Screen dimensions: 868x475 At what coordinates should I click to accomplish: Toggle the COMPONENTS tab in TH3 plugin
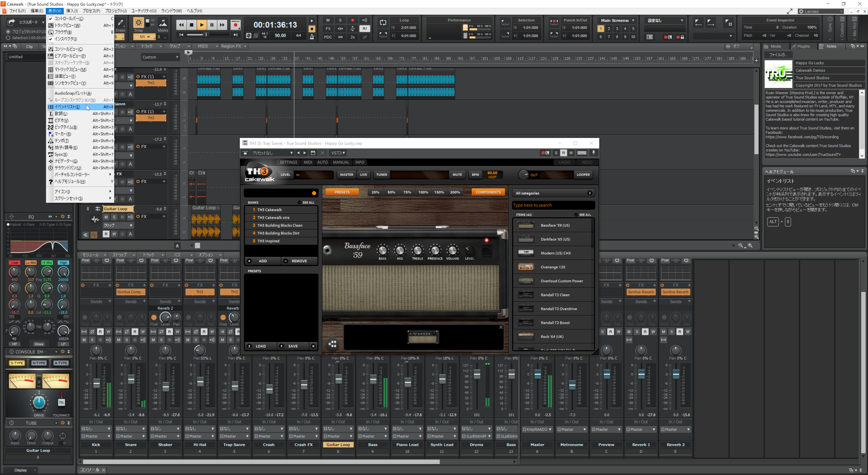pyautogui.click(x=487, y=192)
